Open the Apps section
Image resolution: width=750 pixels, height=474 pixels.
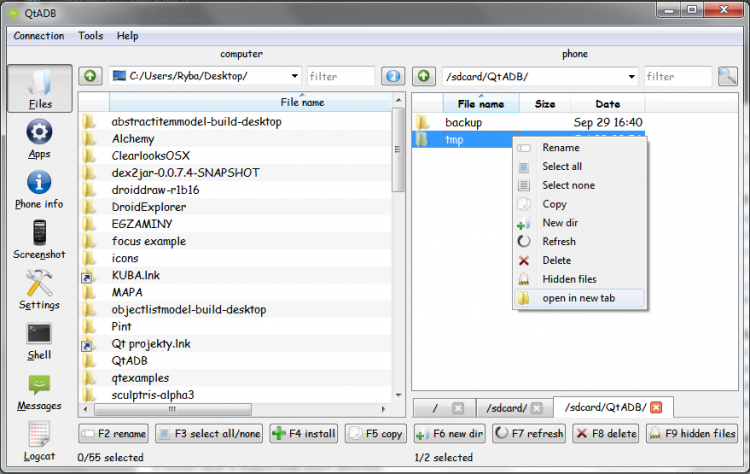point(39,139)
